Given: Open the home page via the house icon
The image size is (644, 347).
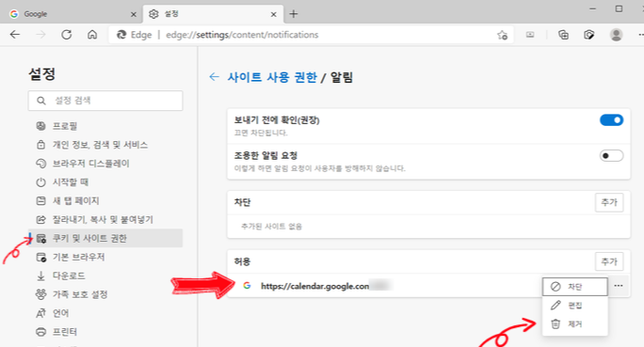Looking at the screenshot, I should click(x=92, y=35).
